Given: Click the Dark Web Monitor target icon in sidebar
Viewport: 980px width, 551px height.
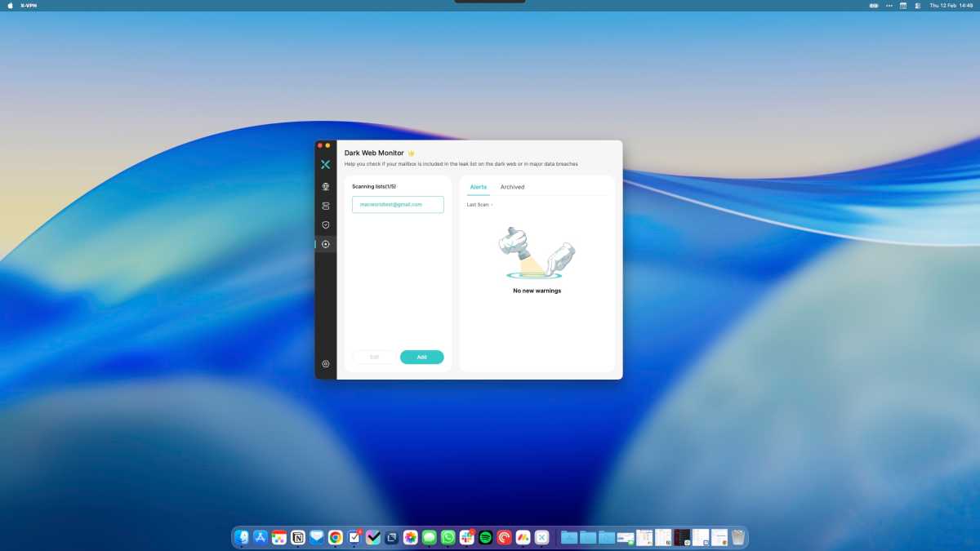Looking at the screenshot, I should coord(325,243).
